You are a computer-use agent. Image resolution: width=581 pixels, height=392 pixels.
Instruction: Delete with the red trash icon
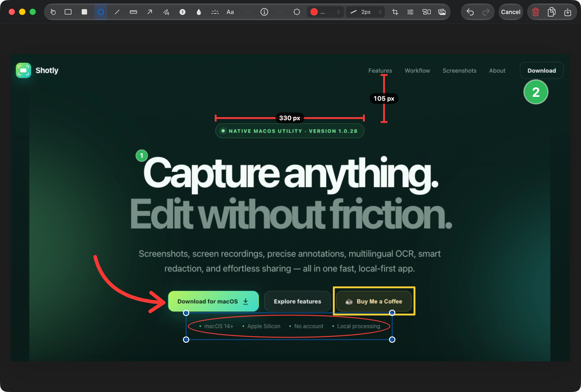point(535,12)
